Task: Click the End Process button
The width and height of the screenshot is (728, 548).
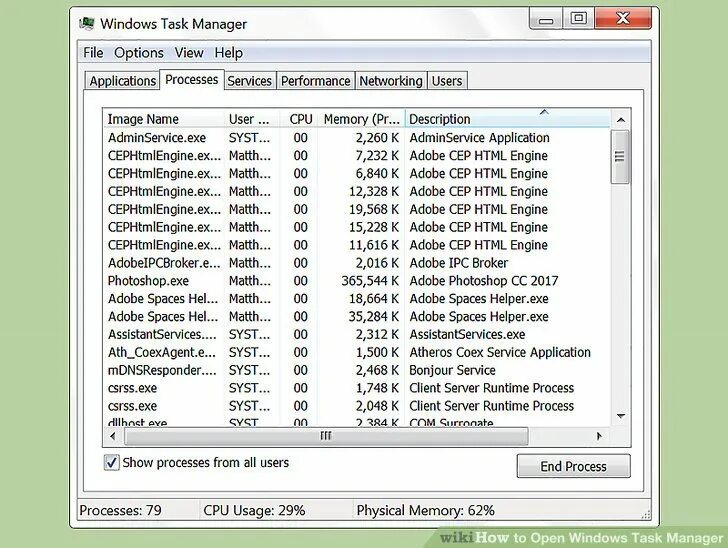Action: 573,466
